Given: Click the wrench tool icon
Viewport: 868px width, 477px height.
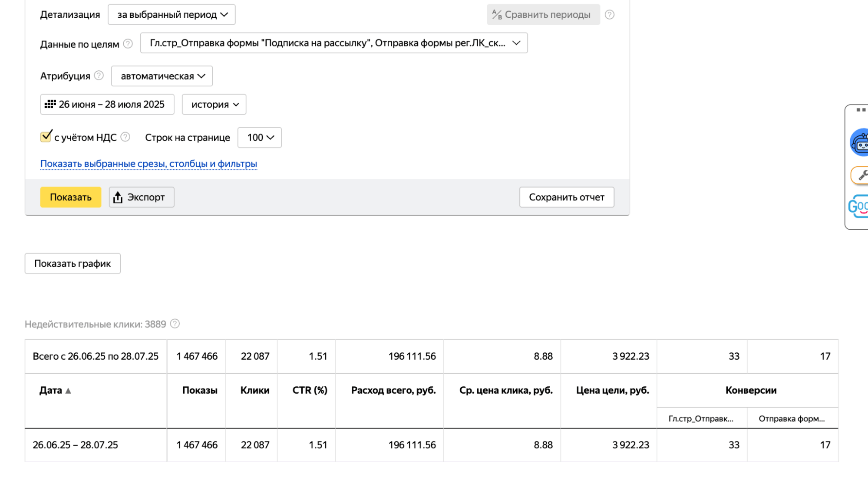Looking at the screenshot, I should point(861,175).
